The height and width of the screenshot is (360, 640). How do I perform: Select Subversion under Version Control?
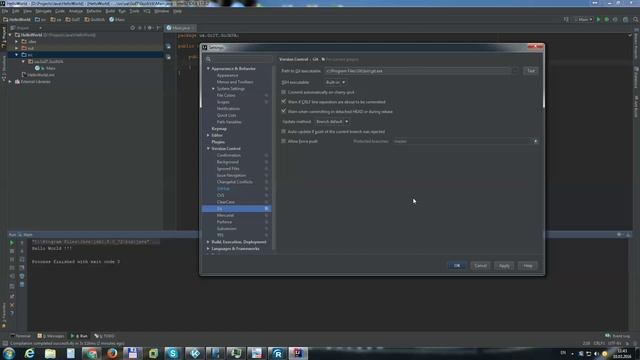click(227, 229)
